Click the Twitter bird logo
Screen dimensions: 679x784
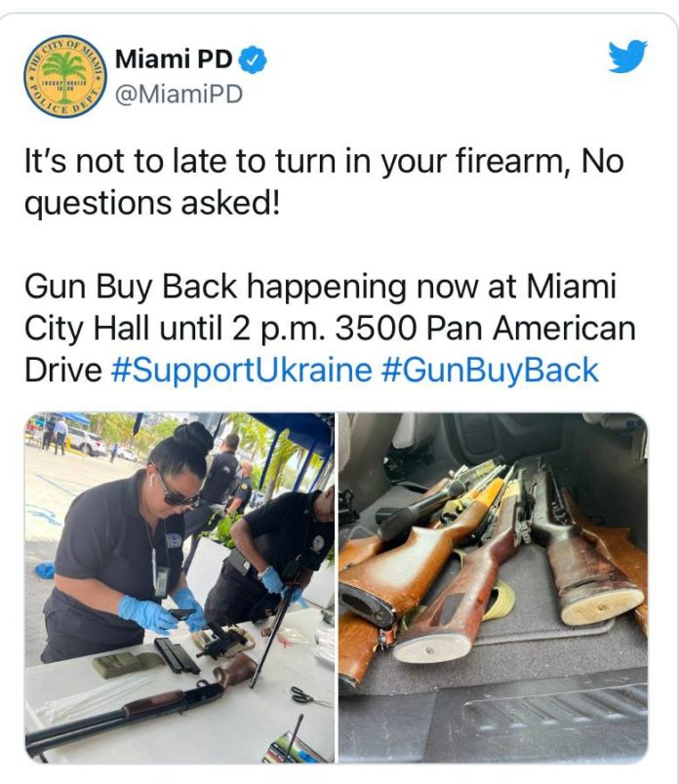(628, 56)
